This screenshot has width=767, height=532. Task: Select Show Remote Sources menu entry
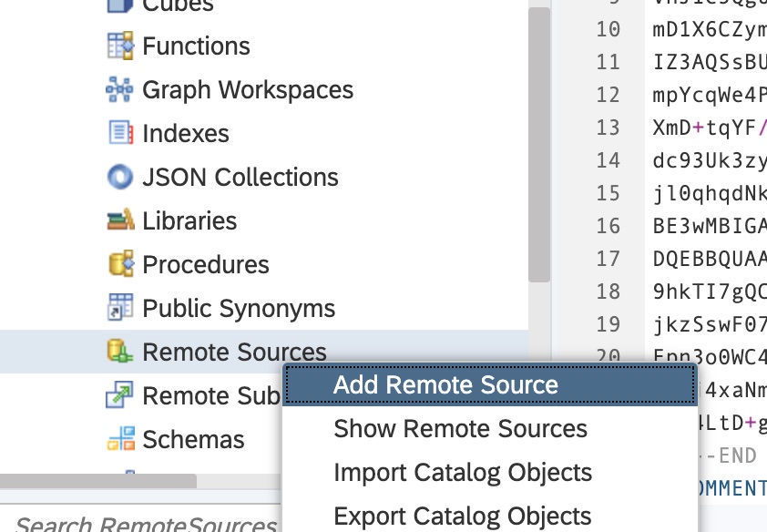point(460,428)
